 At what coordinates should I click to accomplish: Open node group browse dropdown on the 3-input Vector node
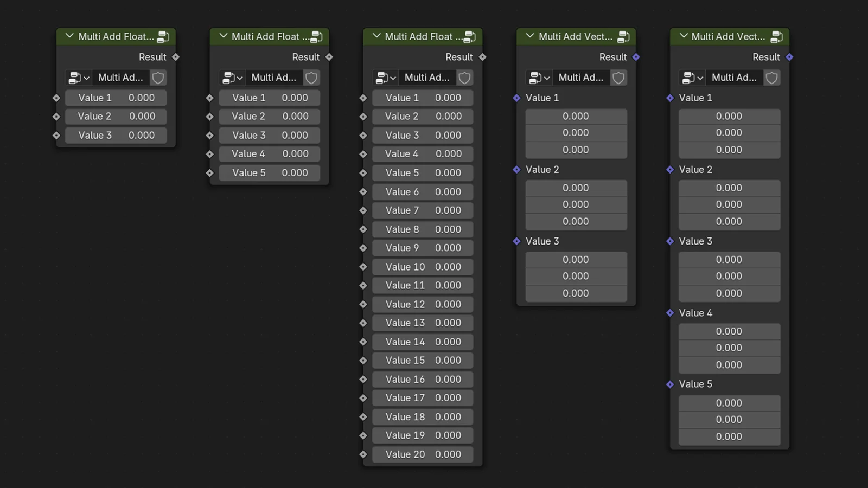539,78
